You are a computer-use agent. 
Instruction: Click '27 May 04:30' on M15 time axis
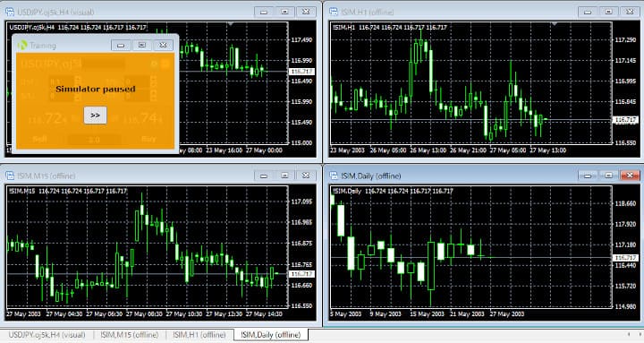(x=64, y=313)
